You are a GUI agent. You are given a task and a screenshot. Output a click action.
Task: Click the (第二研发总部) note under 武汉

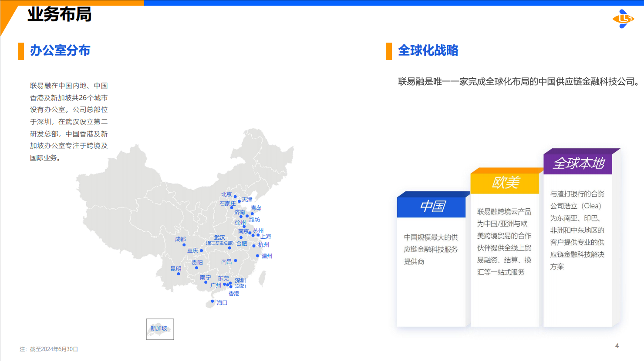[x=219, y=243]
